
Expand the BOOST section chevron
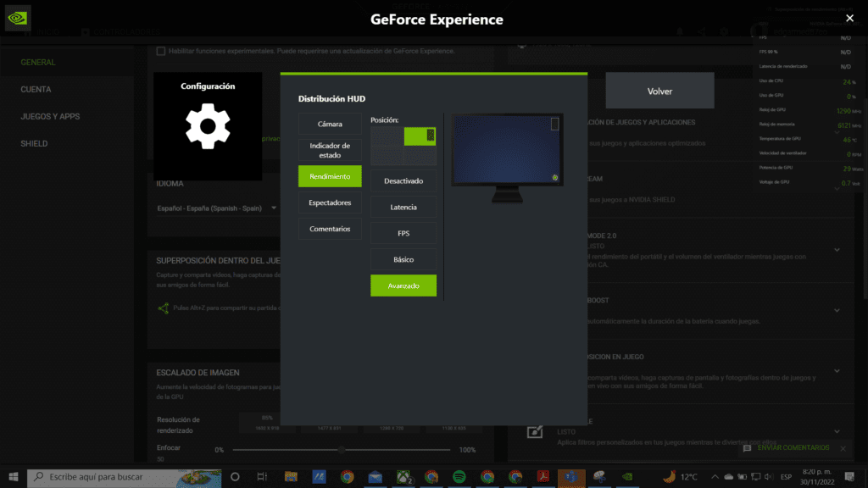(x=837, y=310)
